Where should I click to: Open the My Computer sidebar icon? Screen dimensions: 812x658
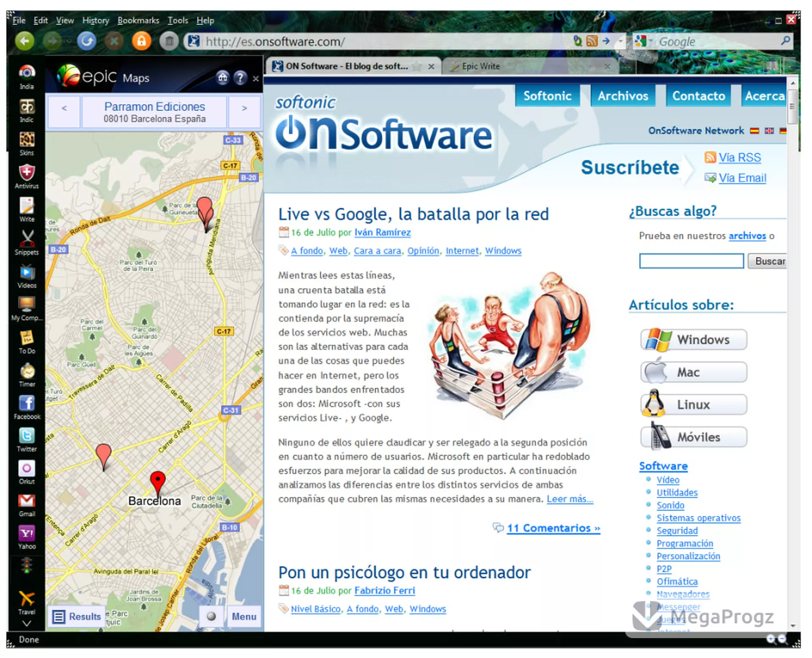click(x=27, y=309)
